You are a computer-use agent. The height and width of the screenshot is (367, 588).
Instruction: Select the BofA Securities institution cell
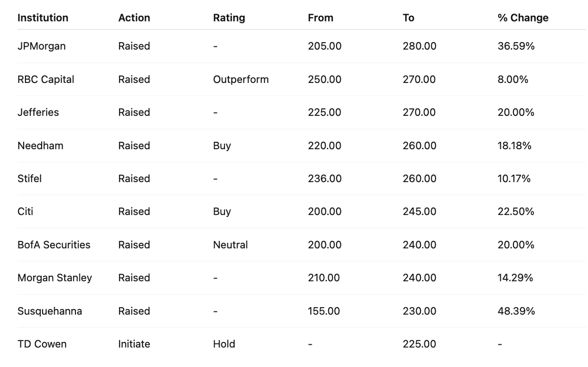[x=54, y=244]
